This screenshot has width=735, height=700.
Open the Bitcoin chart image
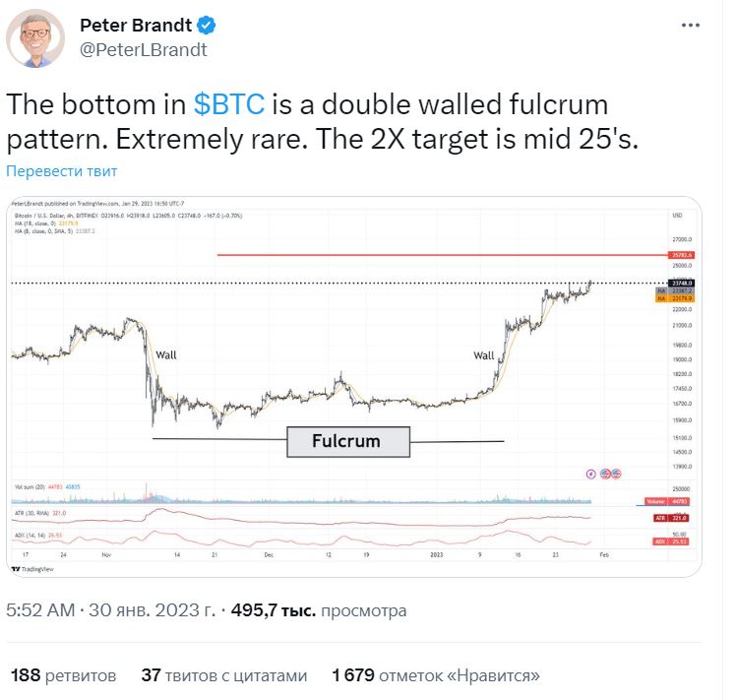pos(354,387)
